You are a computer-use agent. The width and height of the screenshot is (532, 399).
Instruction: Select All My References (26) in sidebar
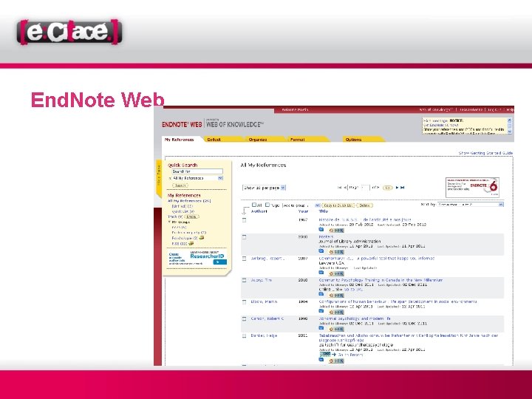point(189,201)
